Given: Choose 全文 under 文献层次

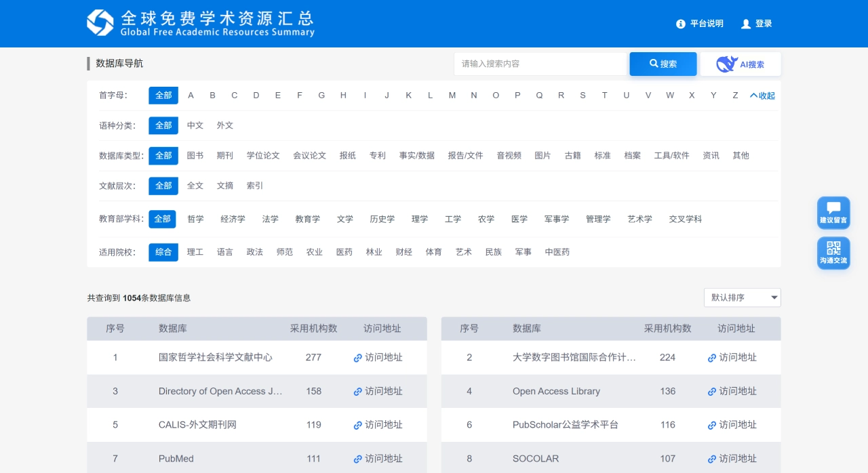Looking at the screenshot, I should (x=195, y=186).
